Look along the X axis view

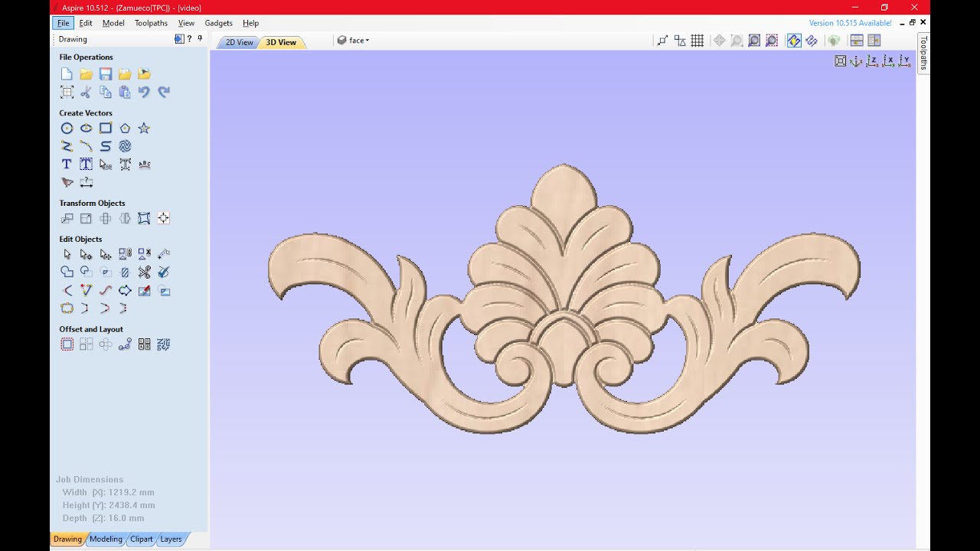pos(888,61)
